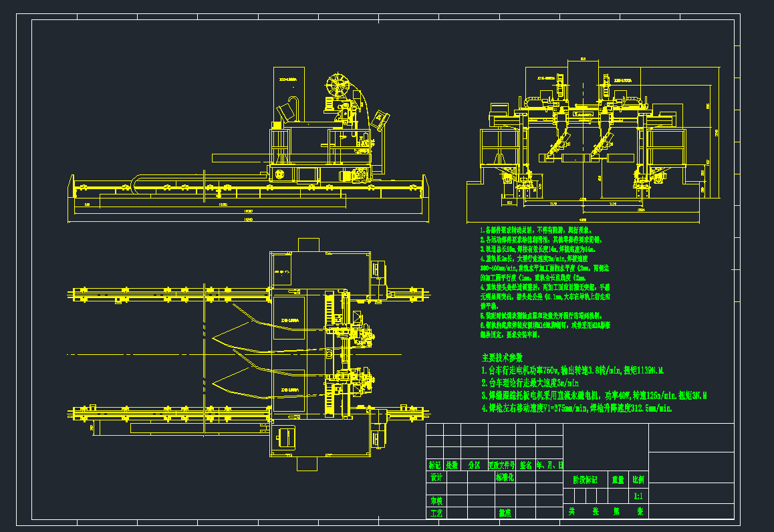Click the 标记 column header
This screenshot has width=774, height=532.
point(435,465)
